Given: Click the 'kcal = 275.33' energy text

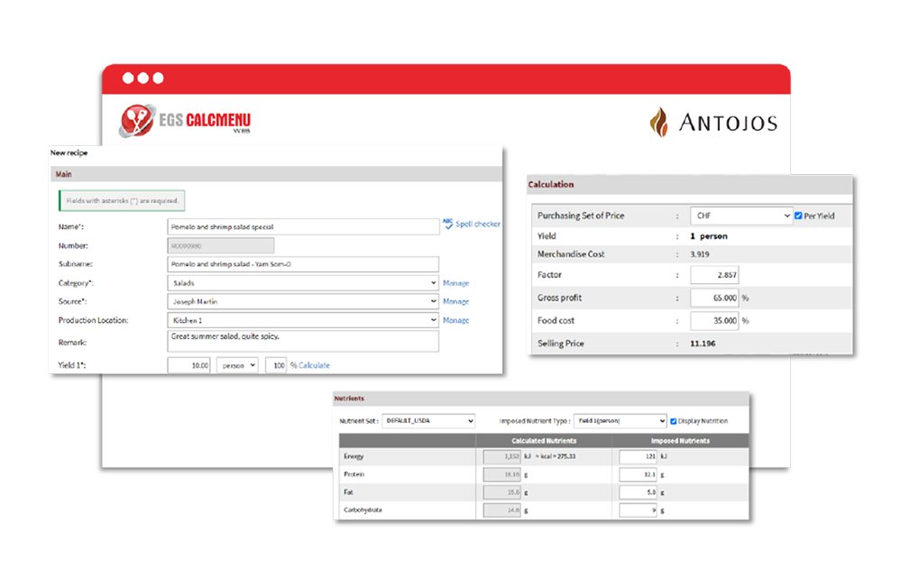Looking at the screenshot, I should 557,456.
